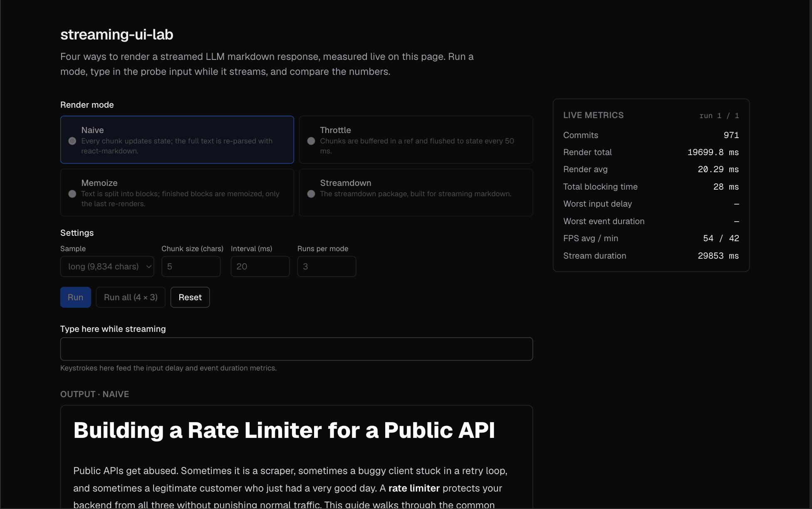This screenshot has height=509, width=812.
Task: Click the Stream duration value 29853 ms
Action: click(718, 256)
